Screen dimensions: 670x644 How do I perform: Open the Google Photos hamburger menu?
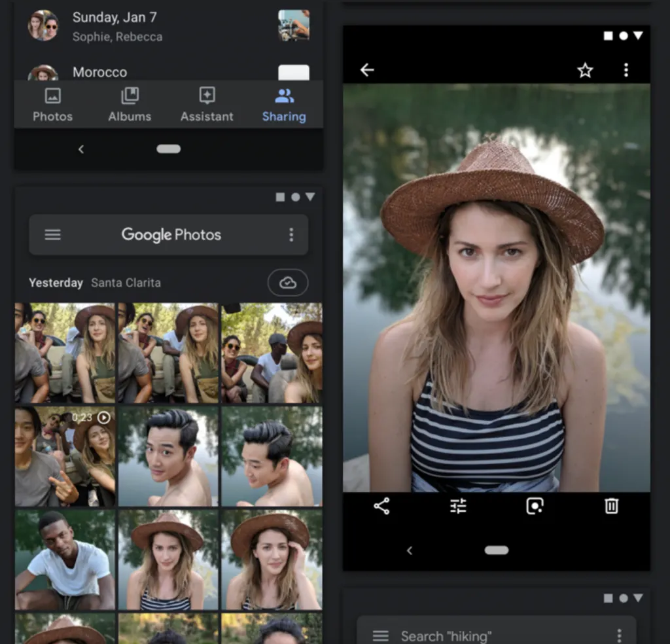tap(53, 235)
